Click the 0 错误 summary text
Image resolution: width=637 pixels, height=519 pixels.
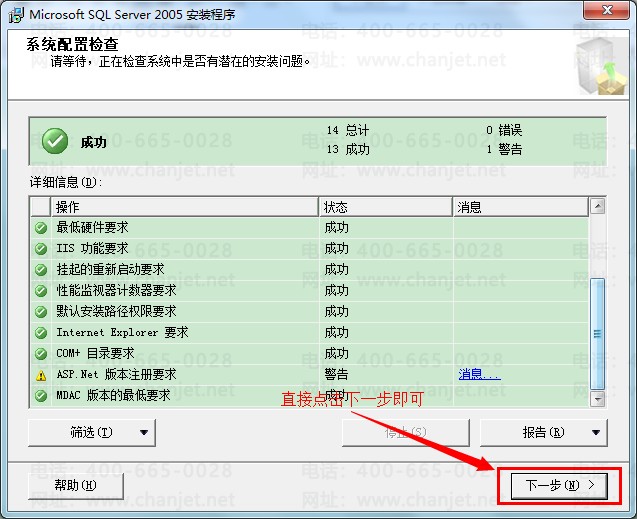click(x=504, y=130)
